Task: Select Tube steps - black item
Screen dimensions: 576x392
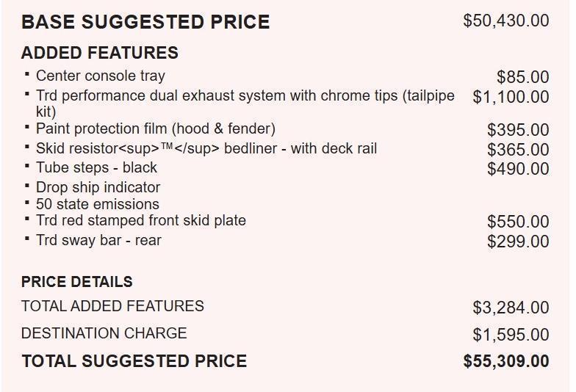Action: [x=96, y=167]
